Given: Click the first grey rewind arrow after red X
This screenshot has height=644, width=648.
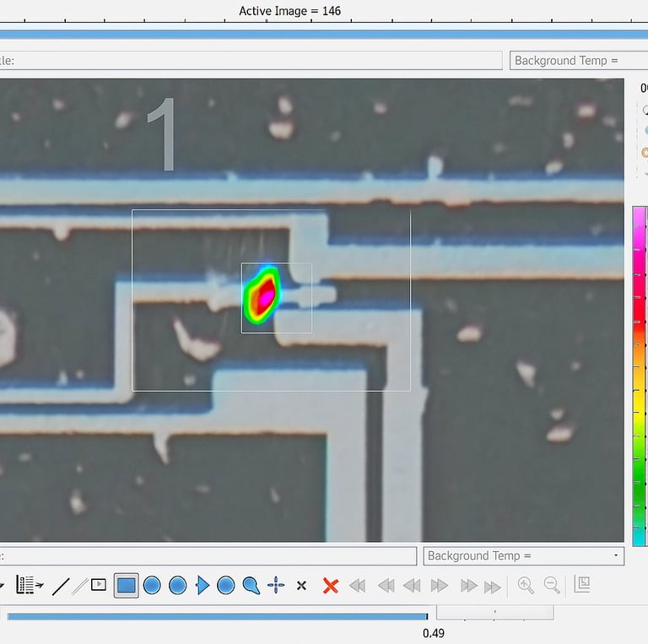Looking at the screenshot, I should pos(358,586).
